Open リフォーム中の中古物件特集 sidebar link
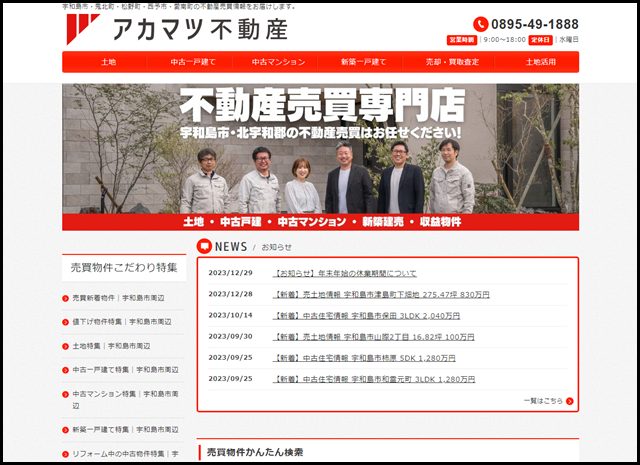Image resolution: width=640 pixels, height=465 pixels. point(125,454)
